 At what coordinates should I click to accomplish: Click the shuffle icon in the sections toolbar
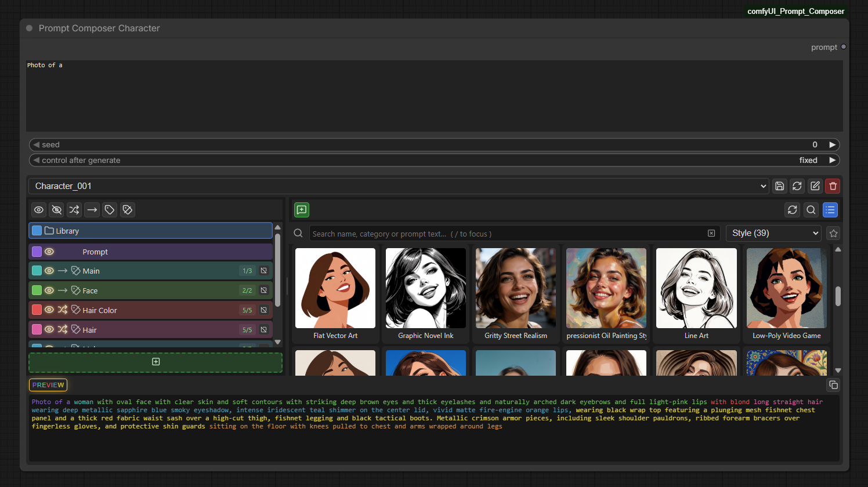[74, 210]
